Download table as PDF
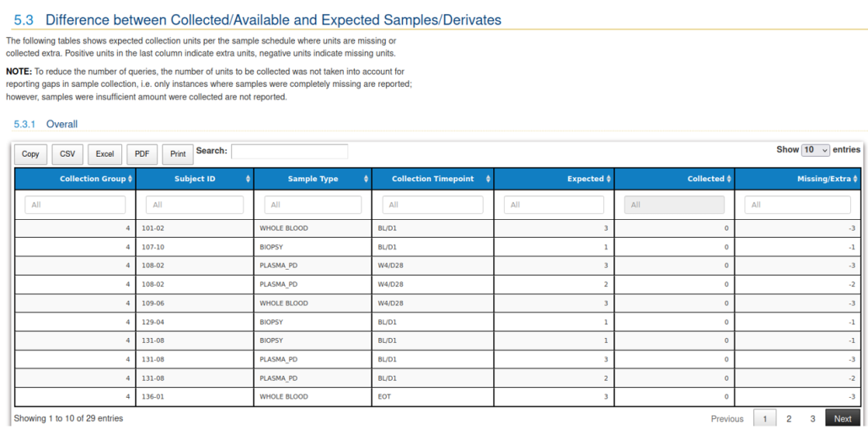Image resolution: width=868 pixels, height=429 pixels. (x=142, y=154)
